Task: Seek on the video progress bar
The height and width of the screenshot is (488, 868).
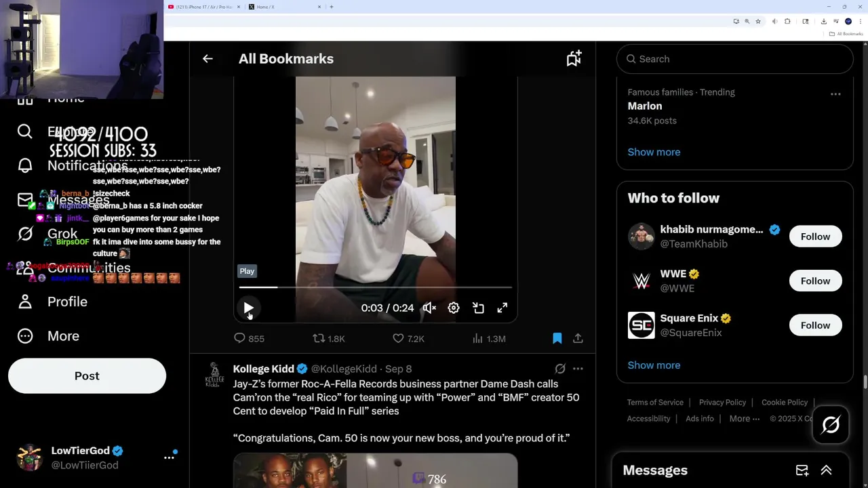Action: point(375,287)
